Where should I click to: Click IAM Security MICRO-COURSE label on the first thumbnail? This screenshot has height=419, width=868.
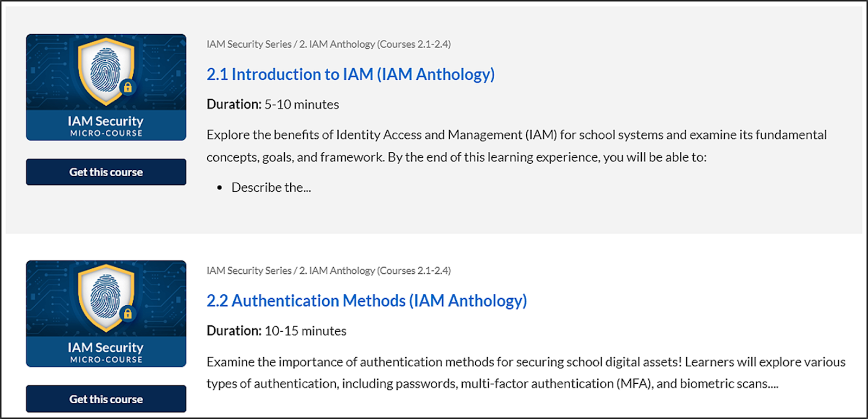[x=106, y=126]
